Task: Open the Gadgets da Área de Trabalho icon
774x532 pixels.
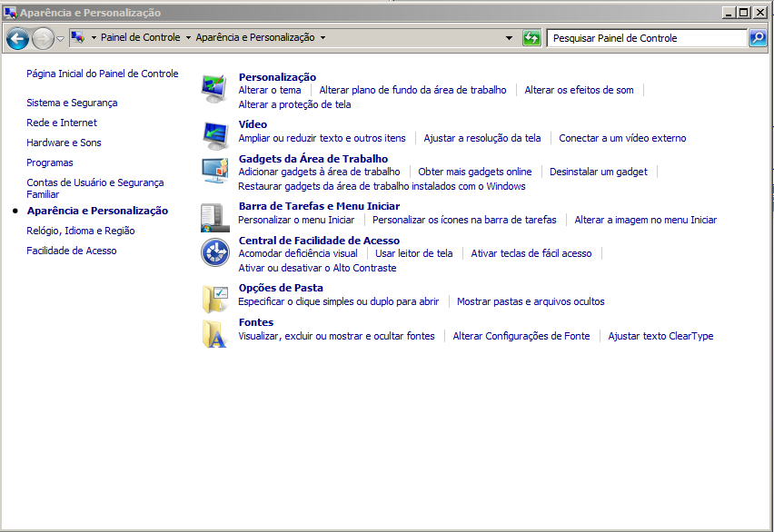Action: pos(214,171)
